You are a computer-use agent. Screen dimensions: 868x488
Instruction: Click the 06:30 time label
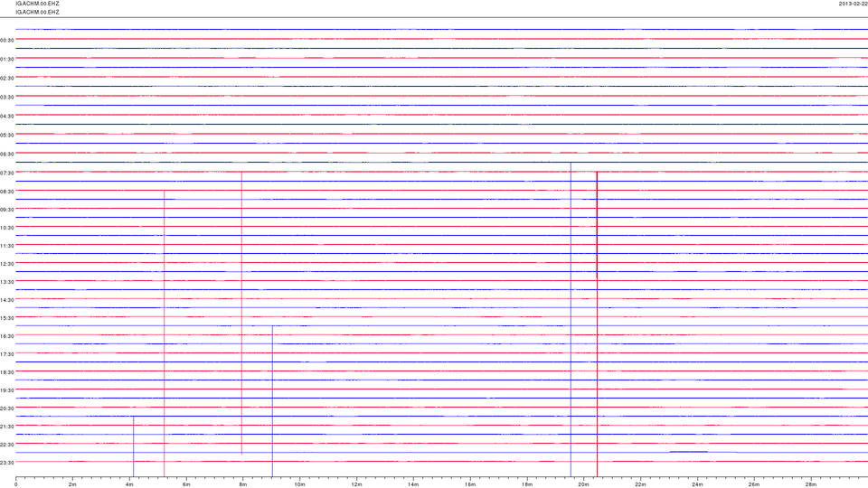[7, 154]
